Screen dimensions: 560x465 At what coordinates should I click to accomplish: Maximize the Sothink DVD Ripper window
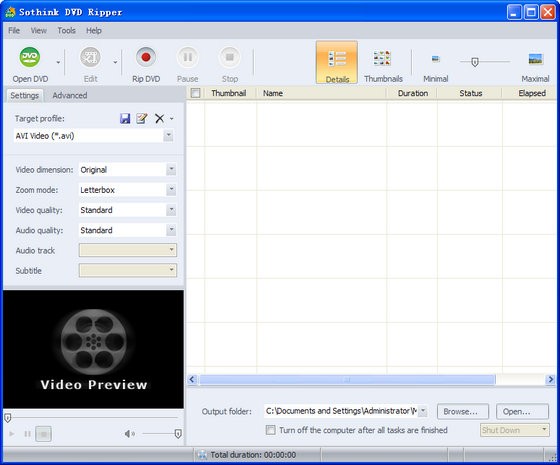531,12
